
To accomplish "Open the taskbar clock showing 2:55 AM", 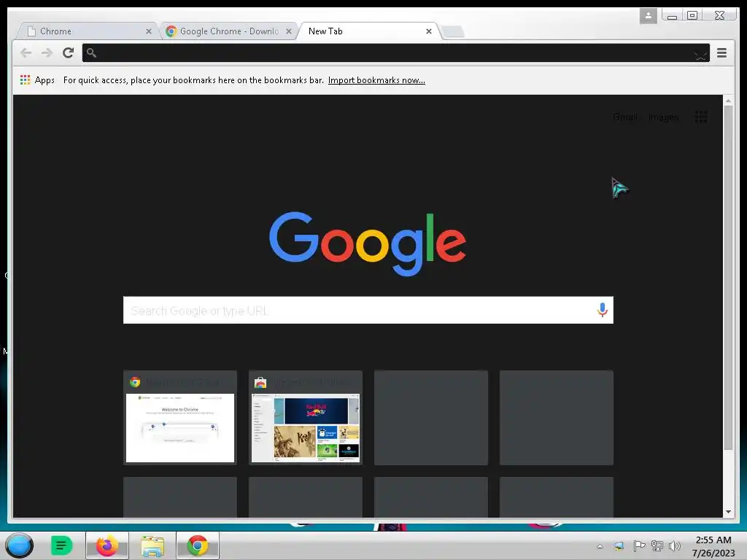I will 713,545.
